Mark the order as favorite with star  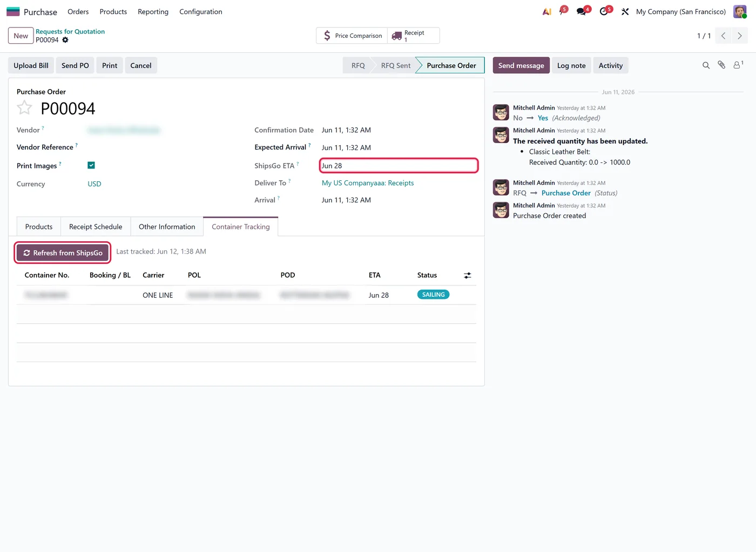pyautogui.click(x=24, y=108)
